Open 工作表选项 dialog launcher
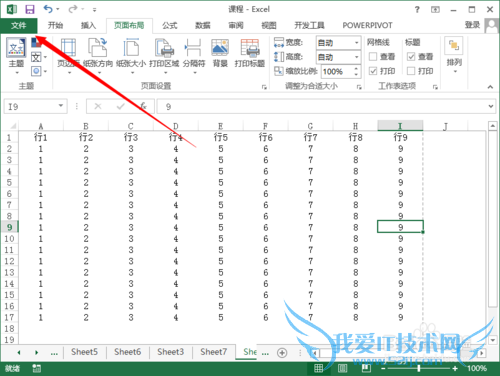500x376 pixels. click(x=435, y=87)
